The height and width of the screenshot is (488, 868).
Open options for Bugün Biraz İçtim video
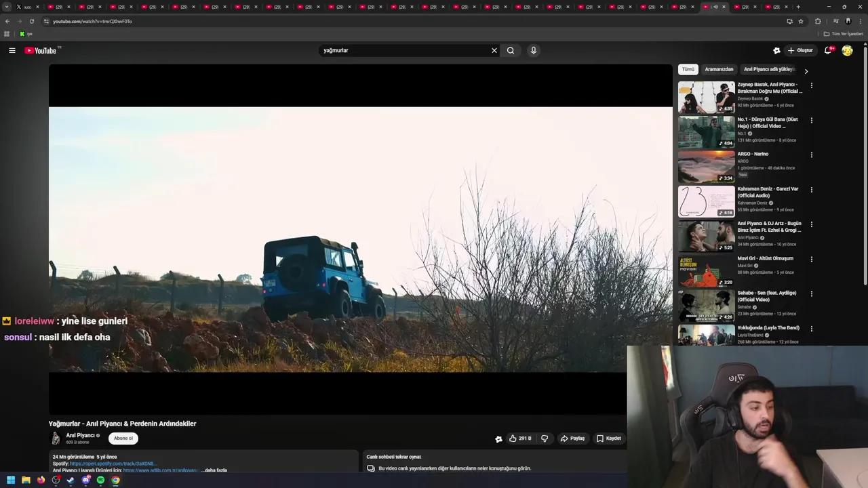(x=811, y=224)
